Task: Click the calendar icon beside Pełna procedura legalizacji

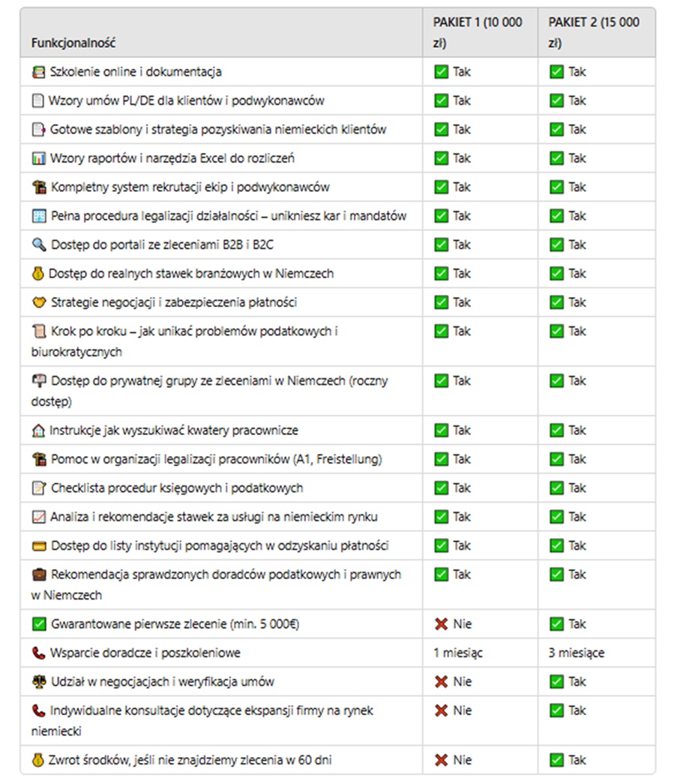Action: 39,216
